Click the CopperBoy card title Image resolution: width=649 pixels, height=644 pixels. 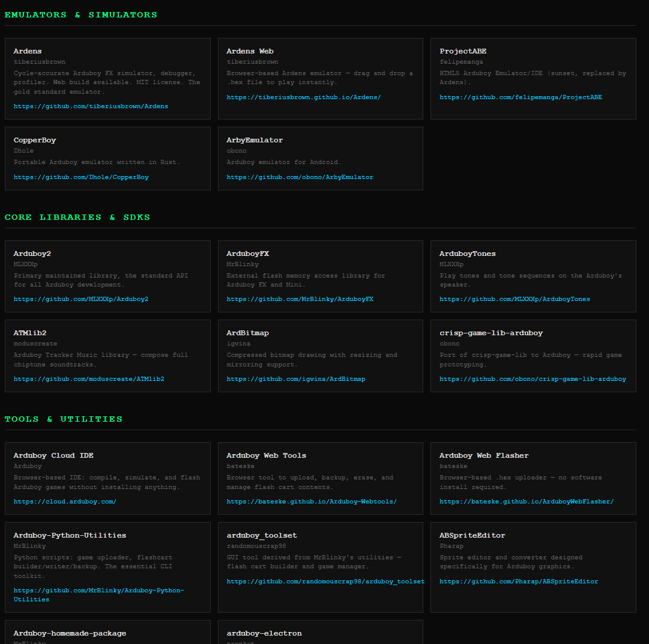coord(35,141)
